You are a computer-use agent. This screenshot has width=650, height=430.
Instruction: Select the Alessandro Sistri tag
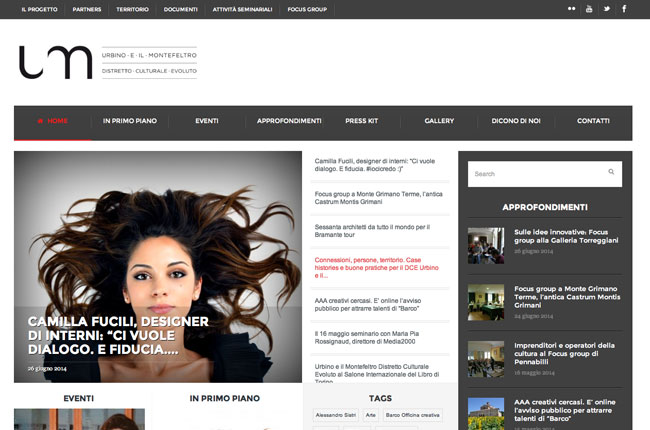(335, 415)
